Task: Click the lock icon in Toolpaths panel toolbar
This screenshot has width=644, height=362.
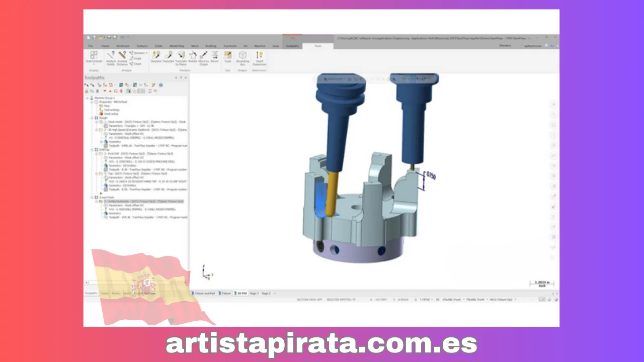Action: pos(86,91)
